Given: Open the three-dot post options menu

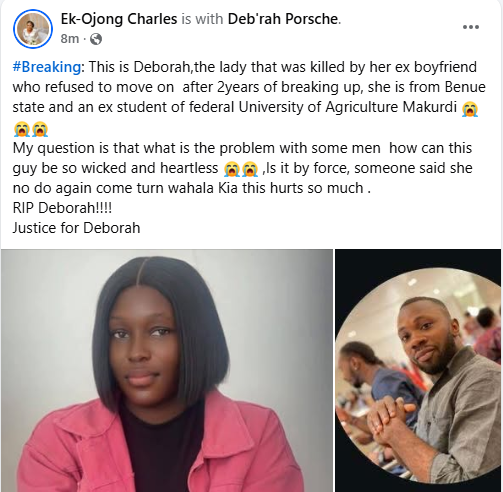Looking at the screenshot, I should point(471,27).
